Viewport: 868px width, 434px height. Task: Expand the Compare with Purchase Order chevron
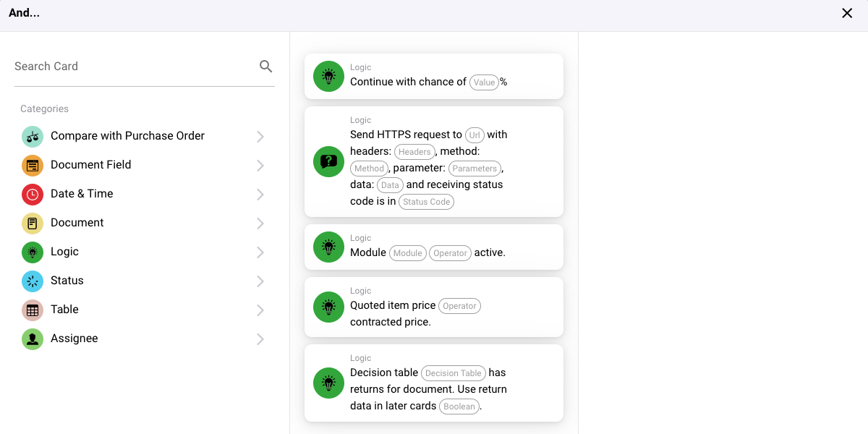pyautogui.click(x=260, y=137)
